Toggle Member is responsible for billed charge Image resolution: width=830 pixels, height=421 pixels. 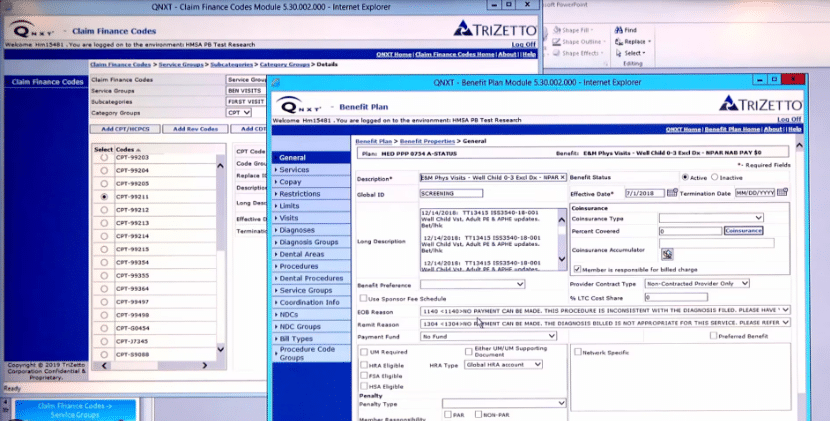(x=578, y=269)
